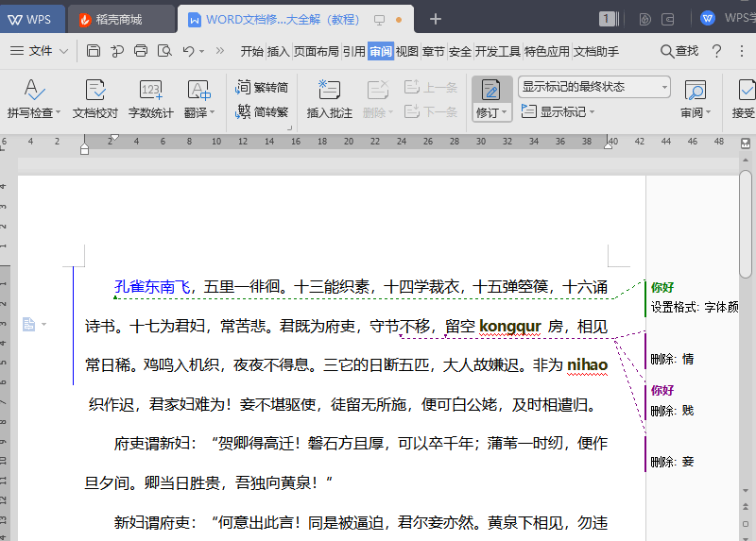Click the 删除 comment icon
This screenshot has width=756, height=541.
(377, 90)
